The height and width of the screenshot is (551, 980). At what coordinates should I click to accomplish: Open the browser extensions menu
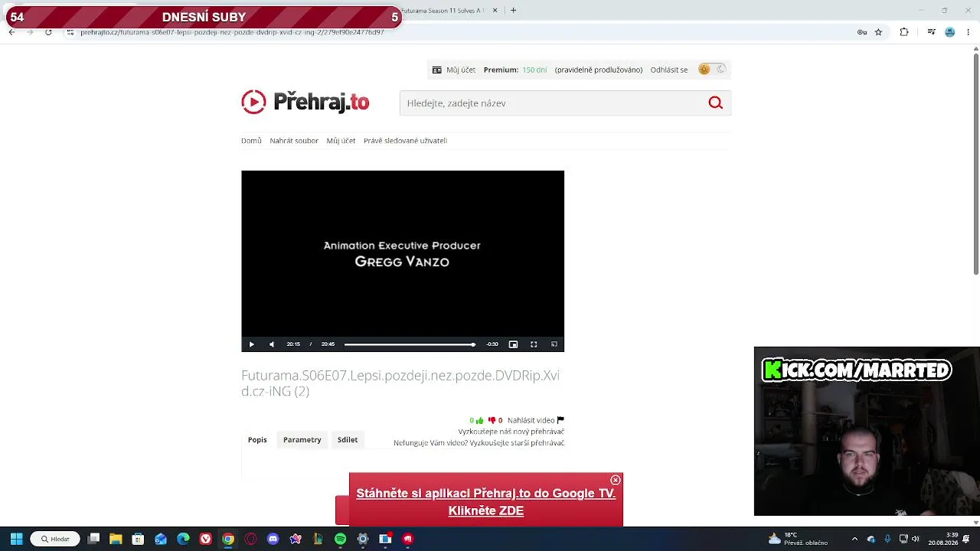pyautogui.click(x=904, y=32)
